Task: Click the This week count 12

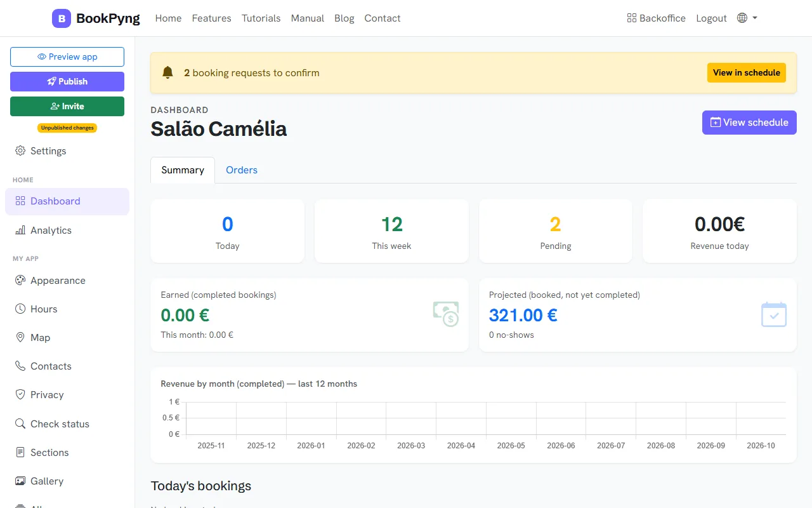Action: [x=391, y=224]
